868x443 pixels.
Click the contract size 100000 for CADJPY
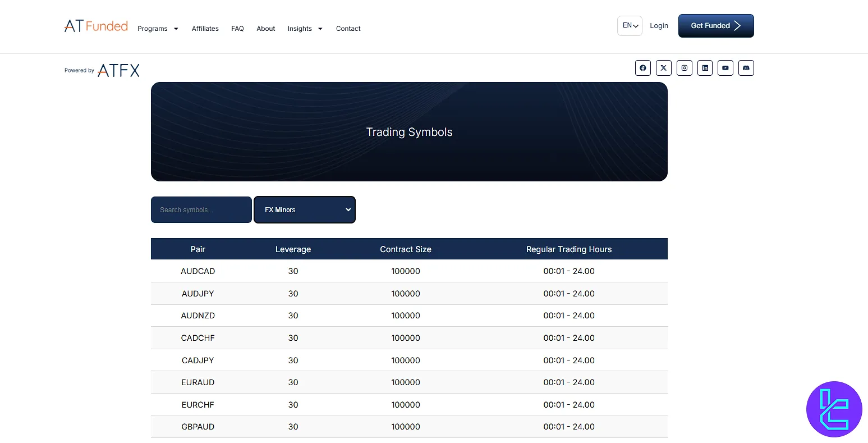pyautogui.click(x=406, y=360)
